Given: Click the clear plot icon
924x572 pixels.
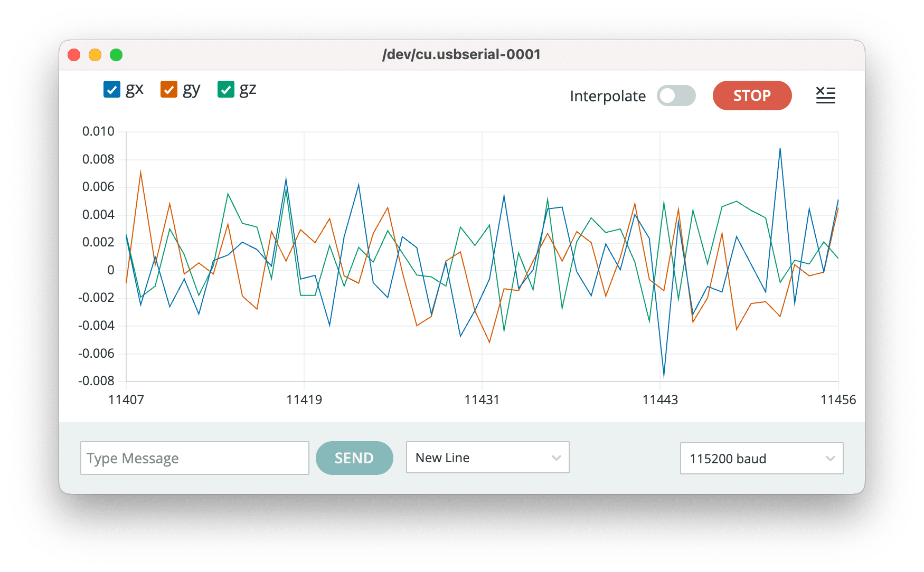Looking at the screenshot, I should [825, 96].
